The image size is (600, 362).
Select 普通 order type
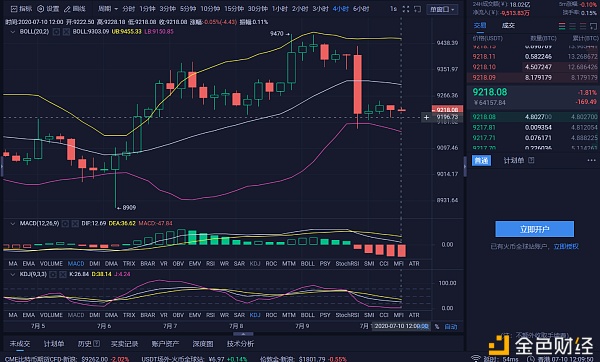click(x=481, y=160)
